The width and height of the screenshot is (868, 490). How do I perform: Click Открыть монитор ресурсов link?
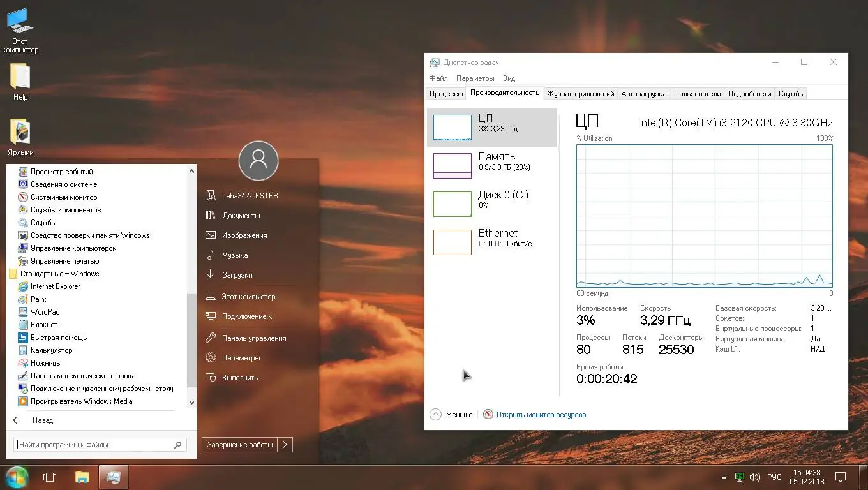541,415
